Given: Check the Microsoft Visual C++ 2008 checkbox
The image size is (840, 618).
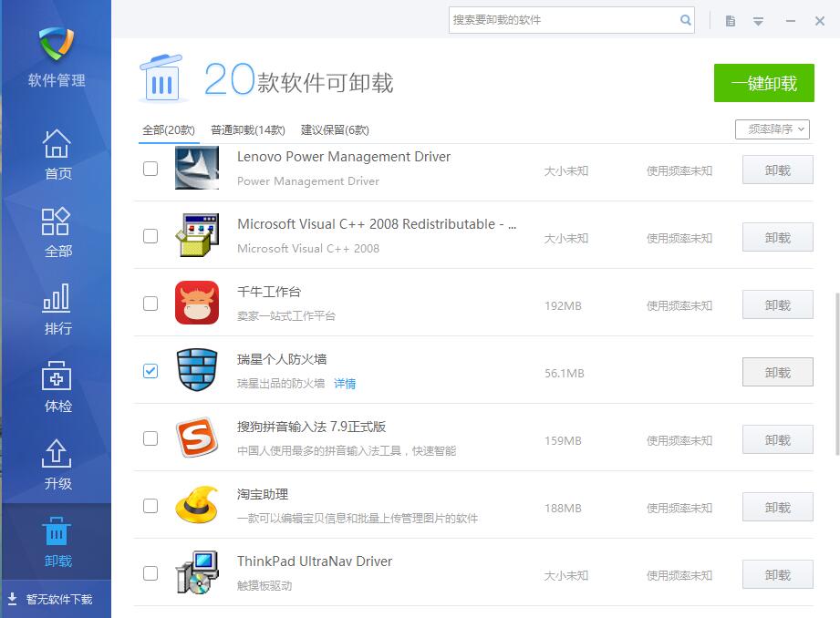Looking at the screenshot, I should click(150, 236).
